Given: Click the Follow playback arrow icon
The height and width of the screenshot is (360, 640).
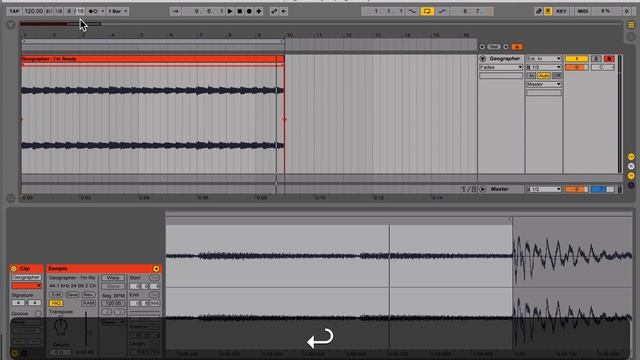Looking at the screenshot, I should (x=176, y=11).
